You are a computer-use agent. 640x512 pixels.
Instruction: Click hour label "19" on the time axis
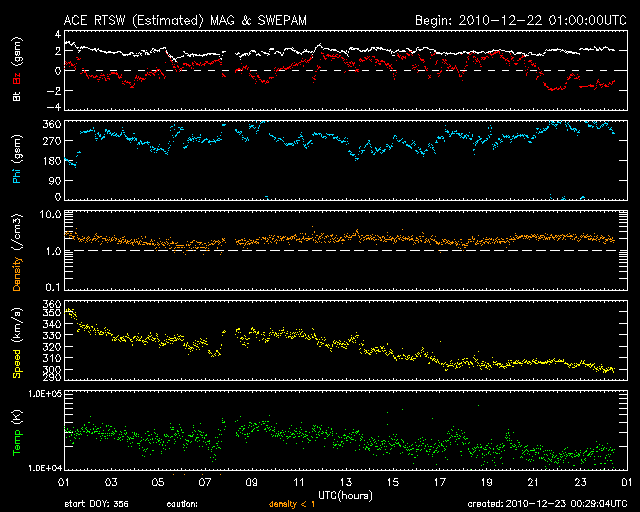487,483
